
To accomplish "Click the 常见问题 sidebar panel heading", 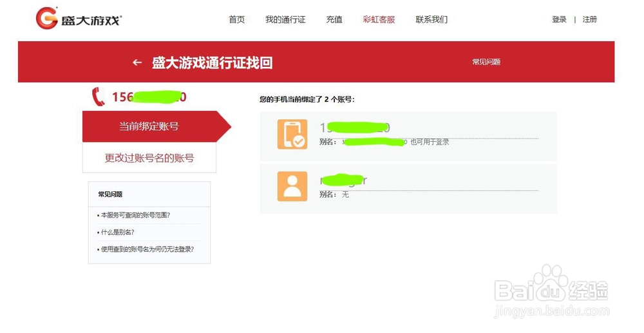I will coord(110,195).
